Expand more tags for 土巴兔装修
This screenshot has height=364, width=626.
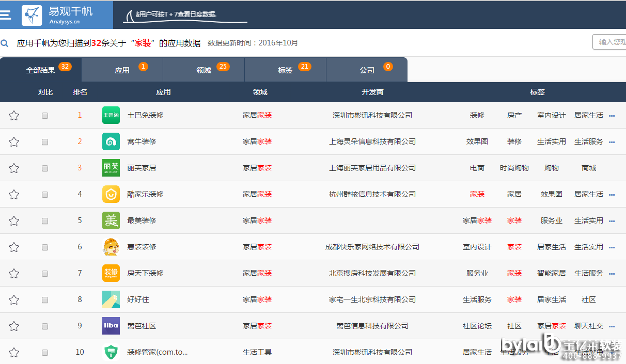click(x=612, y=116)
